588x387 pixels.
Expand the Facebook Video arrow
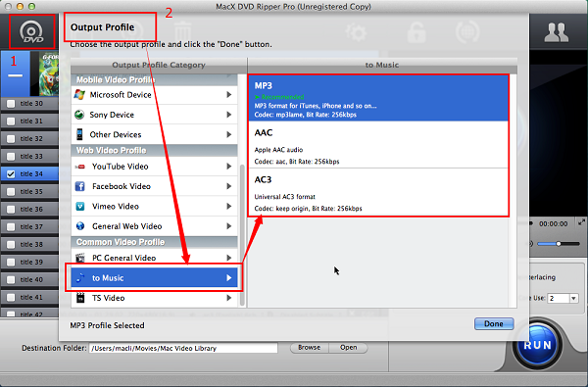pyautogui.click(x=228, y=186)
